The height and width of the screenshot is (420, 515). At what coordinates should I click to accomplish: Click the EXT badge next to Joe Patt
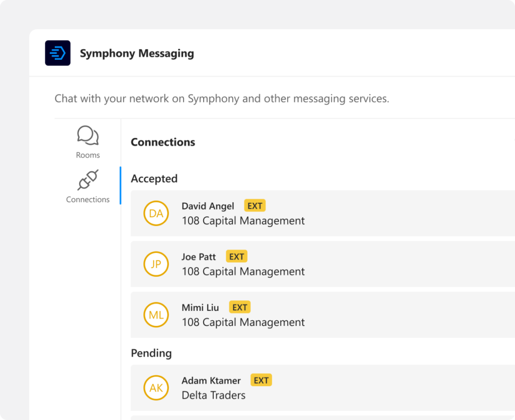236,257
